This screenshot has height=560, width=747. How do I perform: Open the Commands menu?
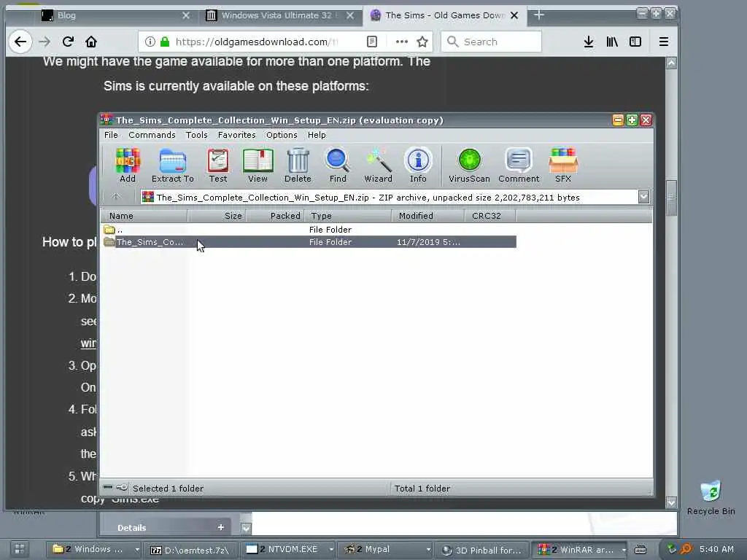[x=152, y=135]
